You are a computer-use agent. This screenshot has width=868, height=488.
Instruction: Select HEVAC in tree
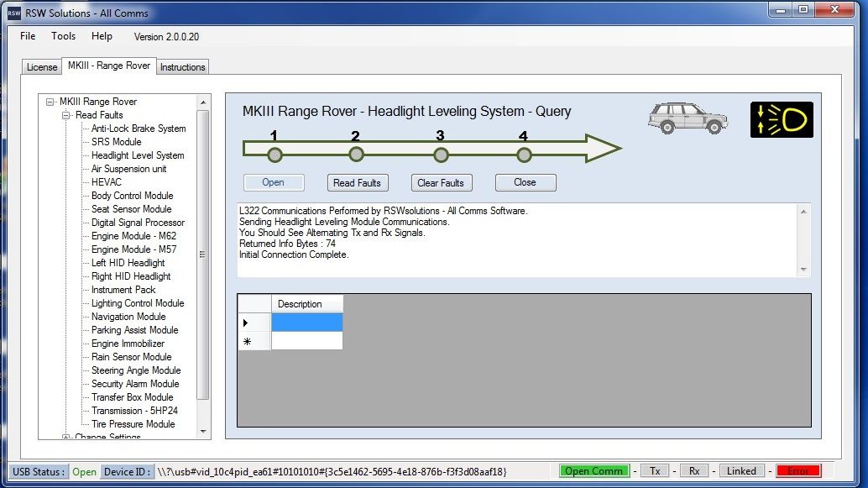pos(107,182)
